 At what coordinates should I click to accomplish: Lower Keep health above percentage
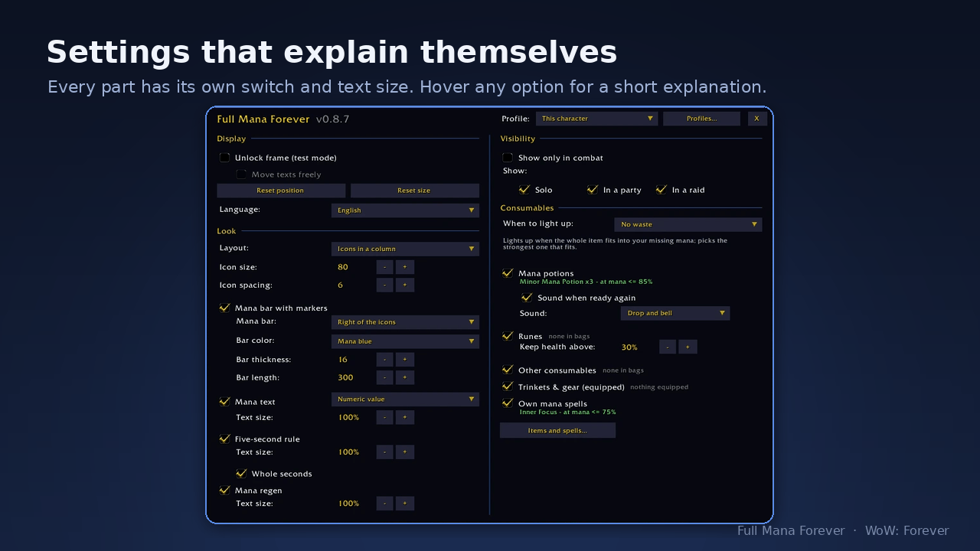[668, 347]
